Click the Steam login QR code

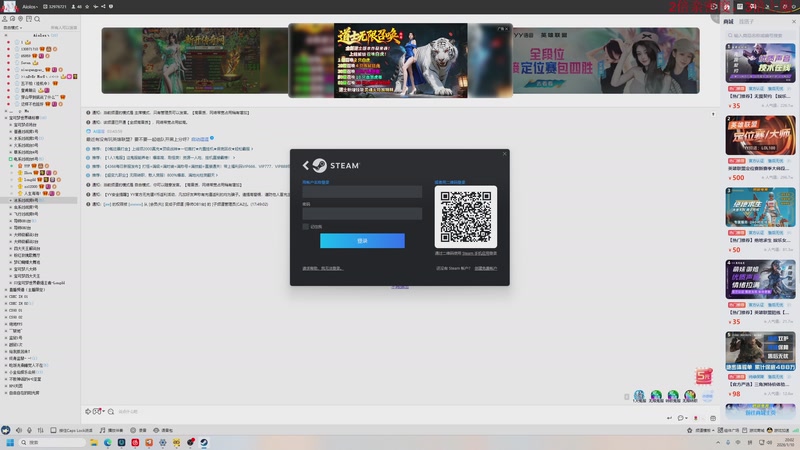[x=466, y=217]
